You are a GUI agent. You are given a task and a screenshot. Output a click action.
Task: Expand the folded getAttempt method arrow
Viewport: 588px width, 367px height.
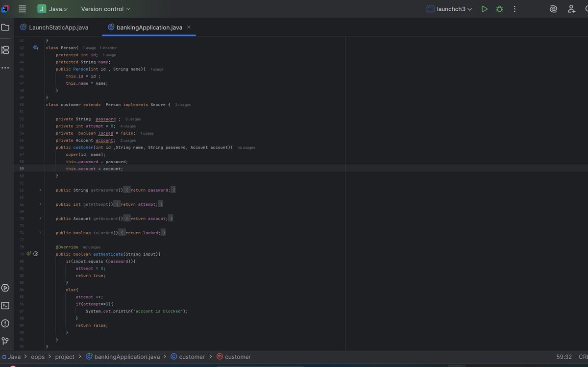(x=40, y=204)
